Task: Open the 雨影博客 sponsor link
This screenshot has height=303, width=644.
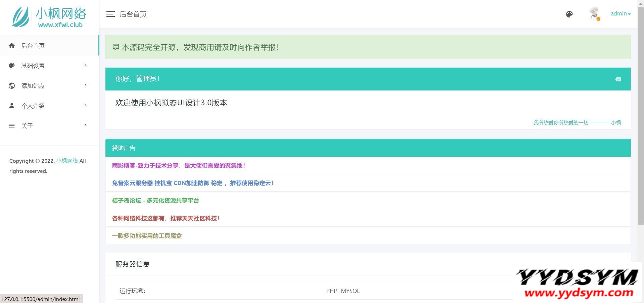Action: pos(178,165)
